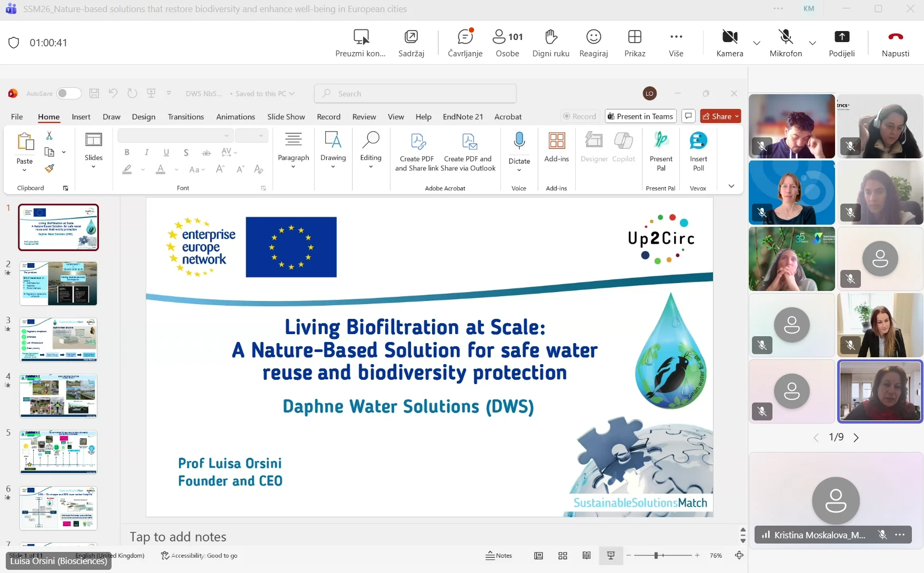Click the Dictate microphone icon
The image size is (924, 573).
pos(519,141)
